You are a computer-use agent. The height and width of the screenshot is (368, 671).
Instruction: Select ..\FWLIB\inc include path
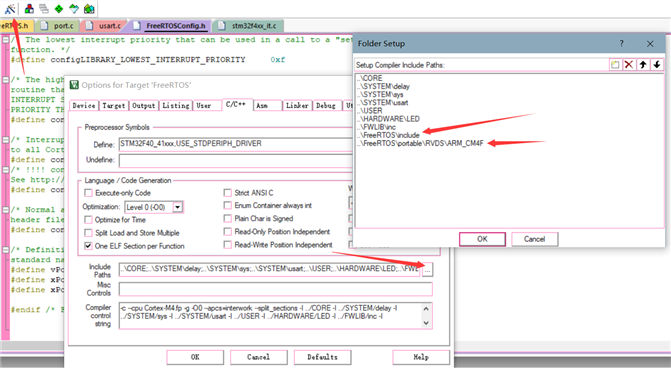click(x=377, y=127)
